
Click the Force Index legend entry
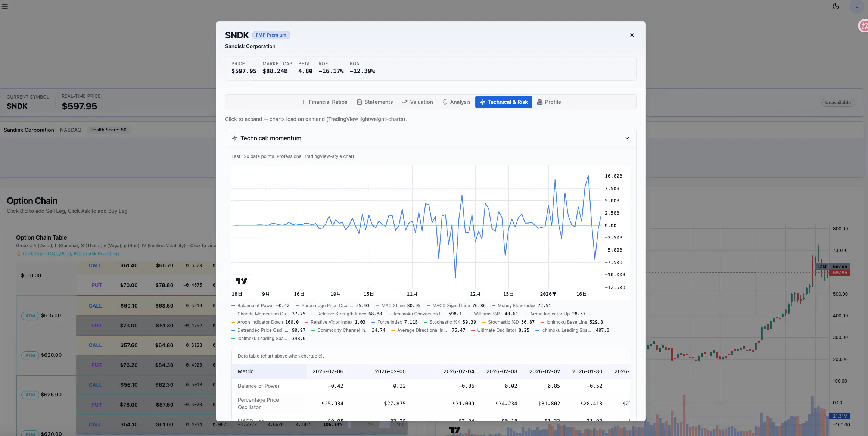coord(395,322)
